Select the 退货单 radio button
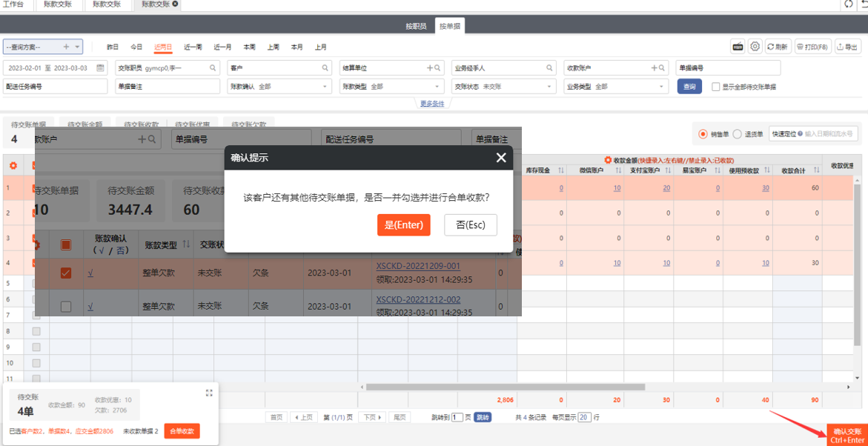868x446 pixels. coord(738,134)
